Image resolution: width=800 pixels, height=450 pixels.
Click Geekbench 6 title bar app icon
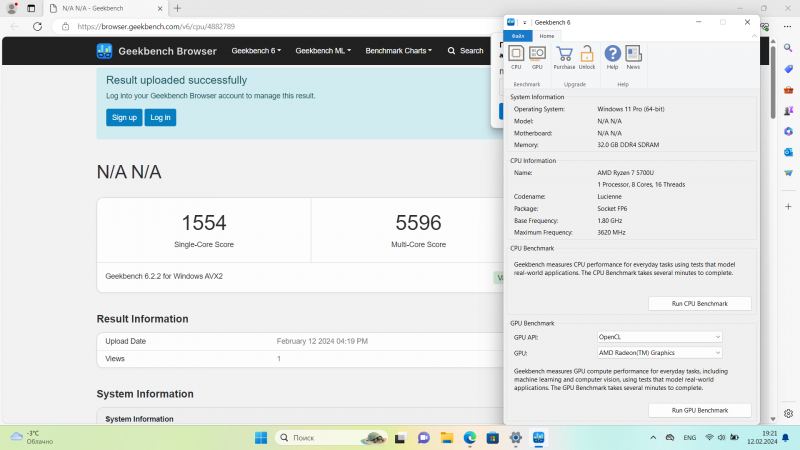coord(511,22)
